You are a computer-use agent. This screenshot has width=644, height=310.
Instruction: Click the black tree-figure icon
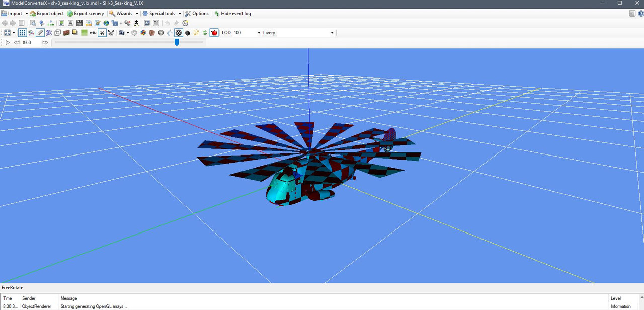click(136, 23)
